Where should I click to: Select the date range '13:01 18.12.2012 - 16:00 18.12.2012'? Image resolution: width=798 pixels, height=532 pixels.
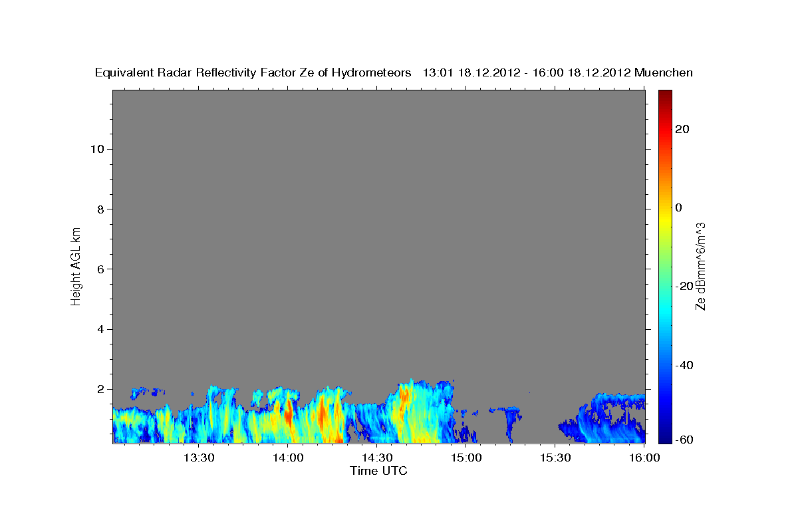pyautogui.click(x=527, y=72)
